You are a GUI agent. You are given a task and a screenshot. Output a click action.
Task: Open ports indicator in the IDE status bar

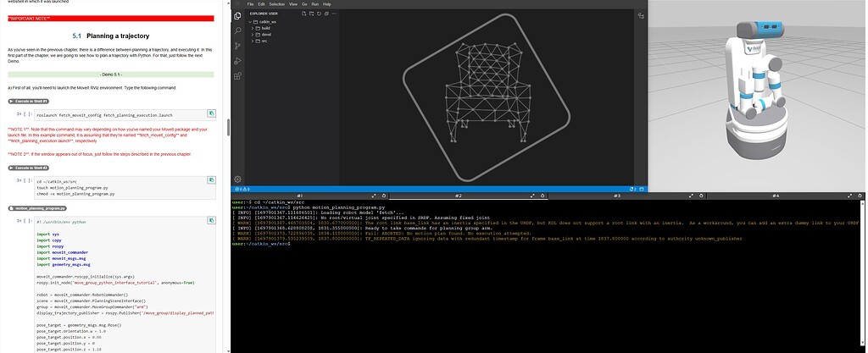[632, 189]
